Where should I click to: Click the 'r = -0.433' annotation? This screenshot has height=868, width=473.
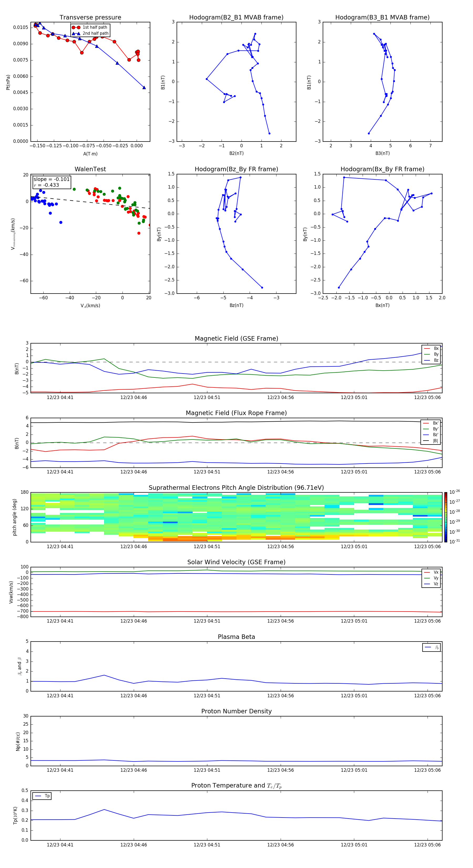click(x=47, y=185)
